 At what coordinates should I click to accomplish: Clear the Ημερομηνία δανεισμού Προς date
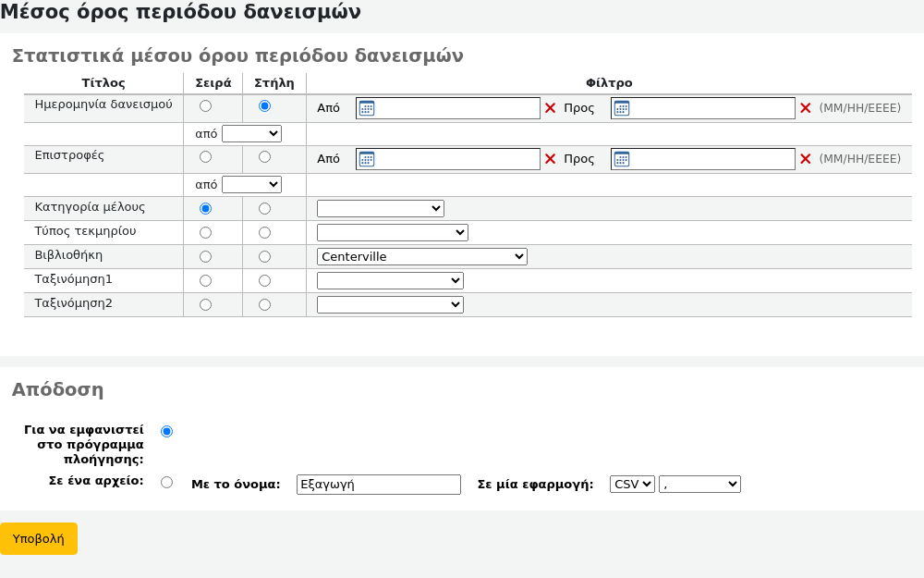pos(805,108)
